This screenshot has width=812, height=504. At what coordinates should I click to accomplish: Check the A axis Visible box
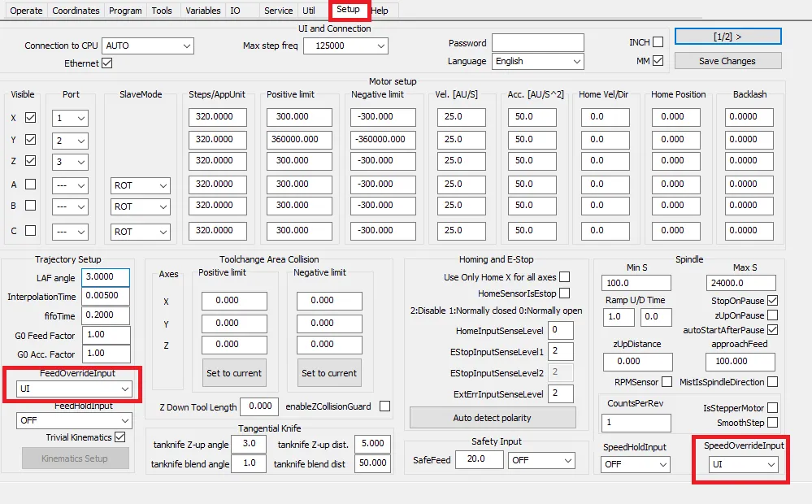coord(31,185)
